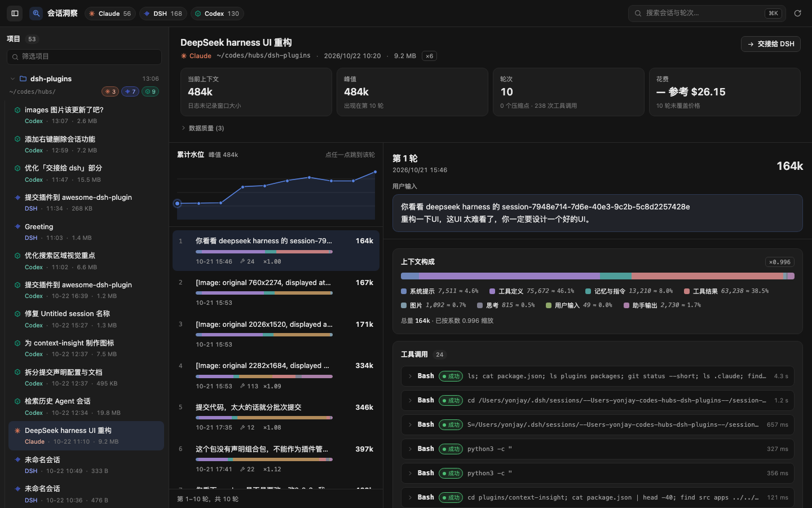Filter sessions by Claude 56

click(110, 14)
